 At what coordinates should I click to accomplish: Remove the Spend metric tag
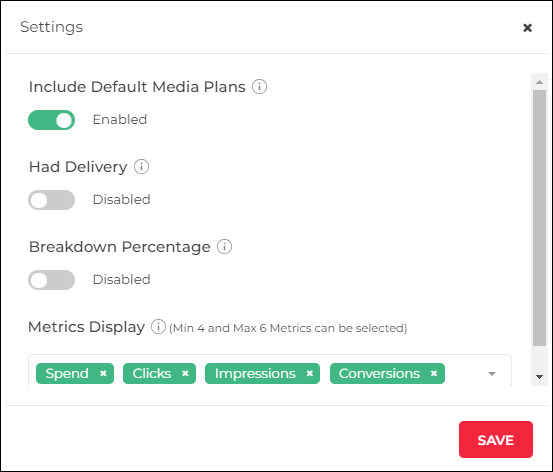103,373
